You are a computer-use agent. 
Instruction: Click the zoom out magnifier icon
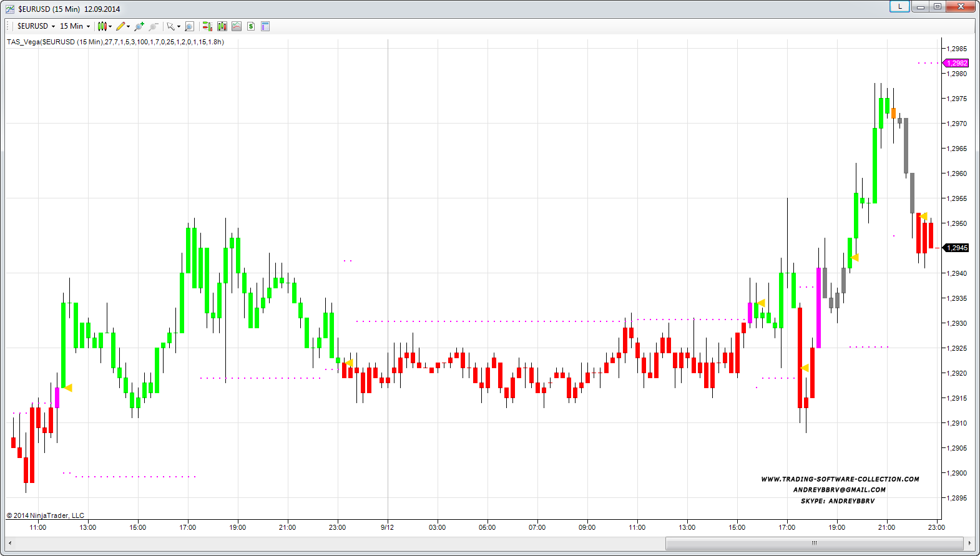(x=153, y=26)
